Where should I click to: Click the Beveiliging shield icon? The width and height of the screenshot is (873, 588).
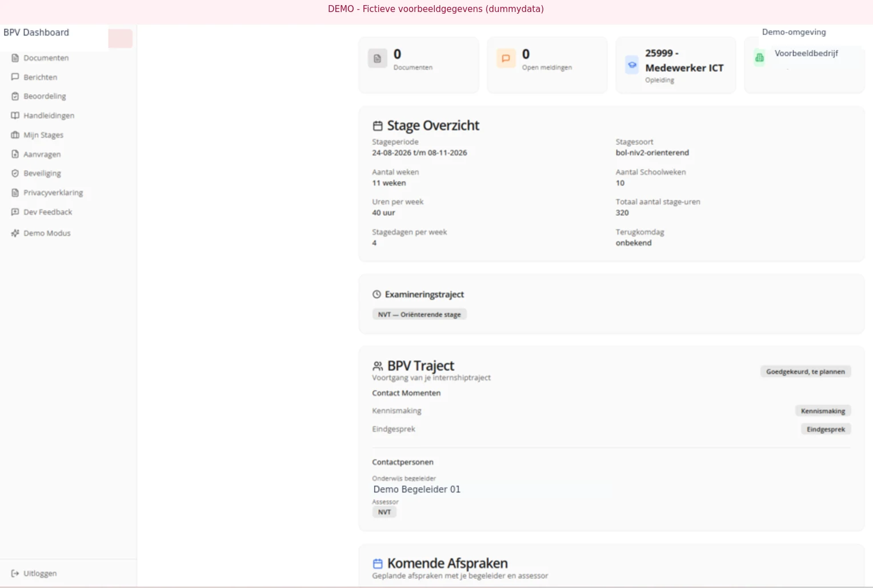tap(15, 173)
